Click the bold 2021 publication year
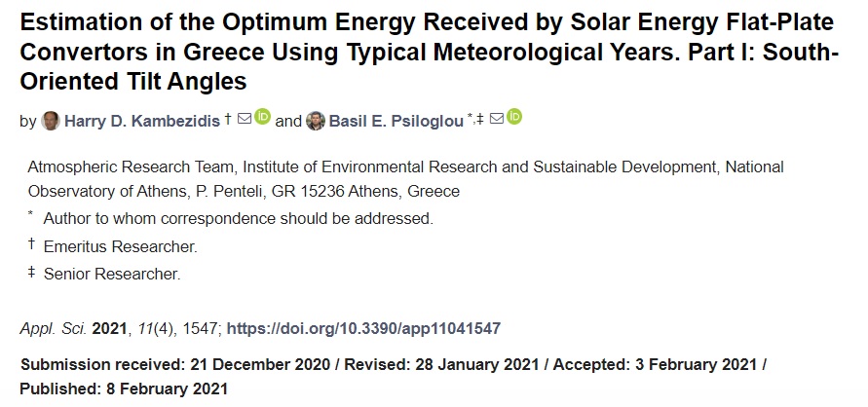 (x=109, y=328)
